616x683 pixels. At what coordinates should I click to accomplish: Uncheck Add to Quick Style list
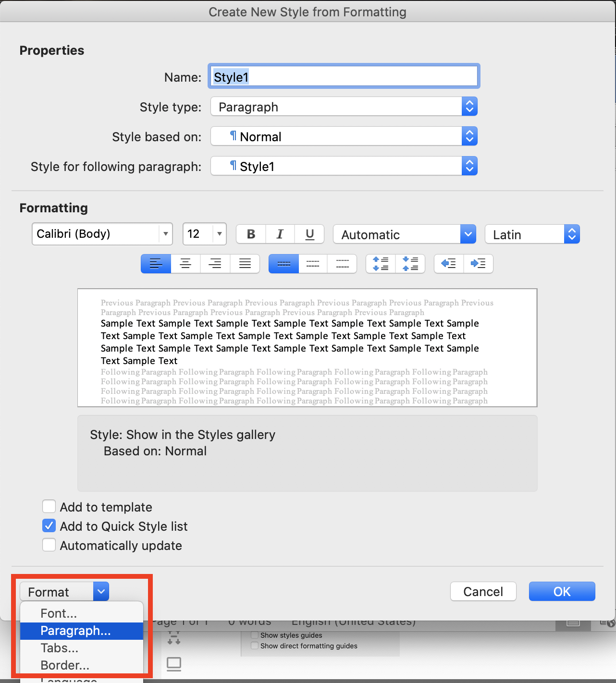pyautogui.click(x=49, y=526)
